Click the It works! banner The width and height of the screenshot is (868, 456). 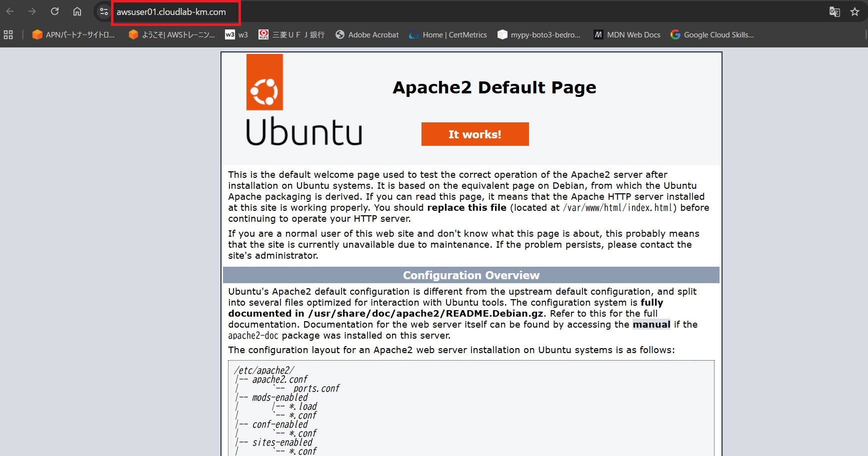474,134
